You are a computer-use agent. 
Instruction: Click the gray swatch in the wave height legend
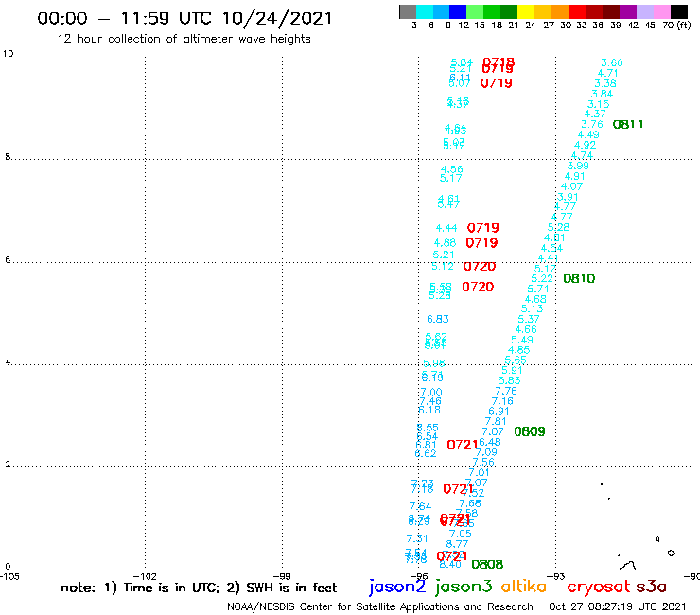click(x=408, y=11)
